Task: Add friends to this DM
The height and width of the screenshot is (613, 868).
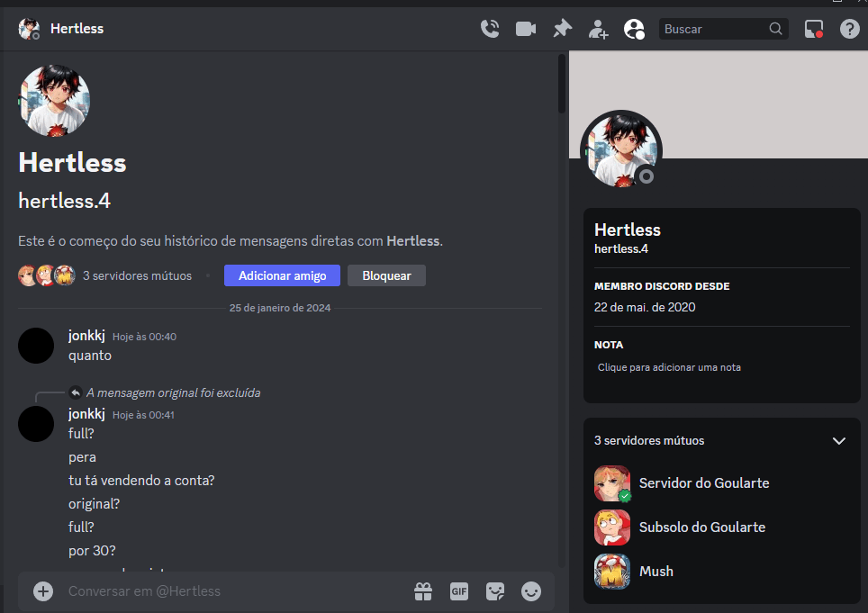Action: pyautogui.click(x=598, y=29)
